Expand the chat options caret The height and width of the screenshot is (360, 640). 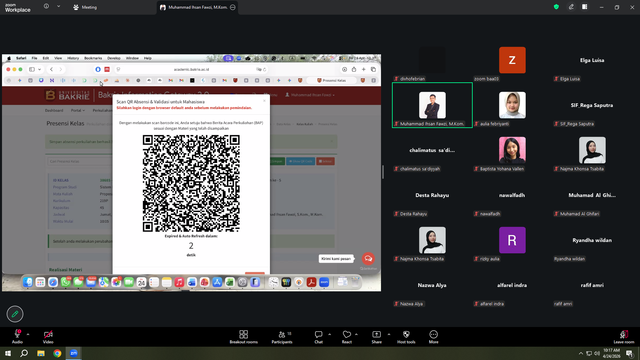coord(329,334)
